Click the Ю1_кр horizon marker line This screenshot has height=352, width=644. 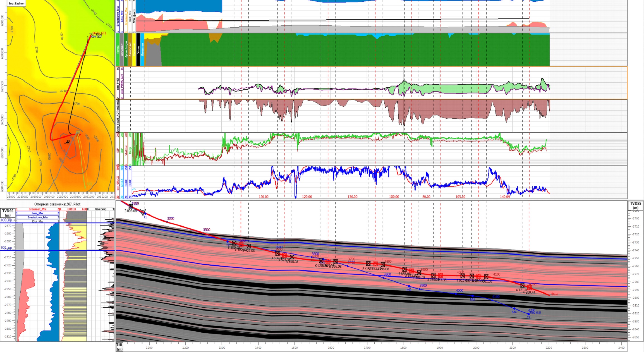58,250
